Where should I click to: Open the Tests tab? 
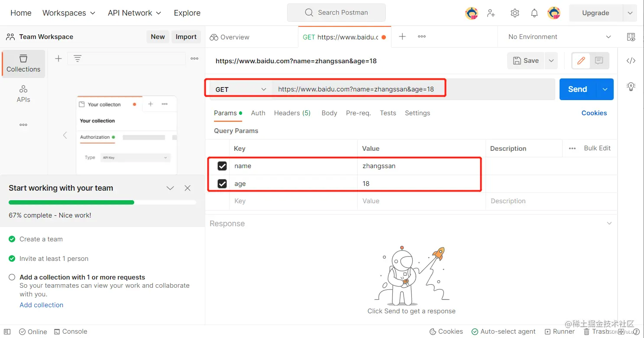coord(388,113)
